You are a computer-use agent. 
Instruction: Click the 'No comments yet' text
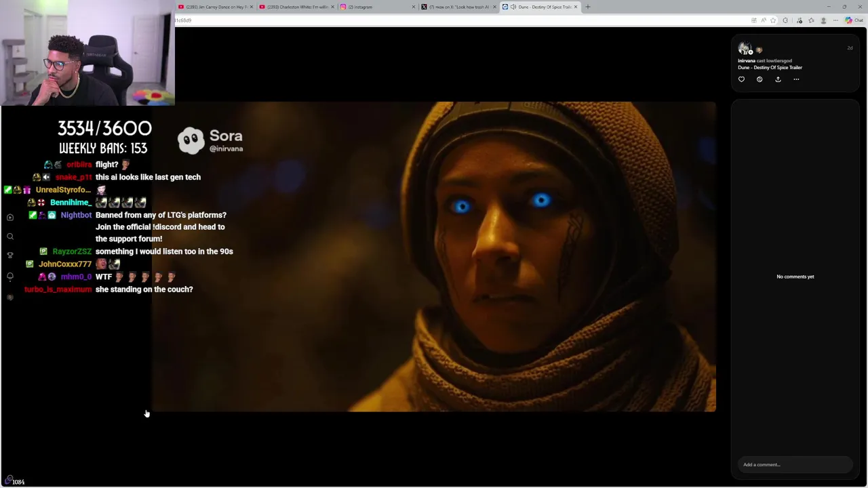click(x=795, y=277)
